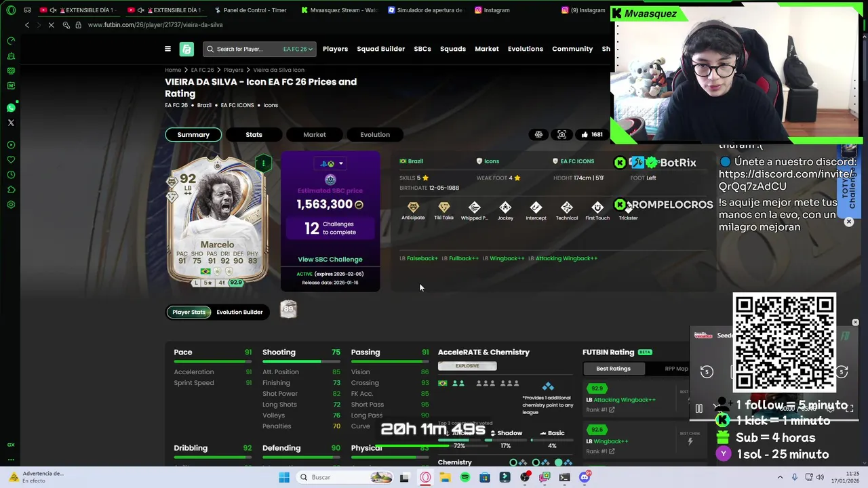Click the card screenshot capture icon
The width and height of the screenshot is (868, 488).
(561, 134)
